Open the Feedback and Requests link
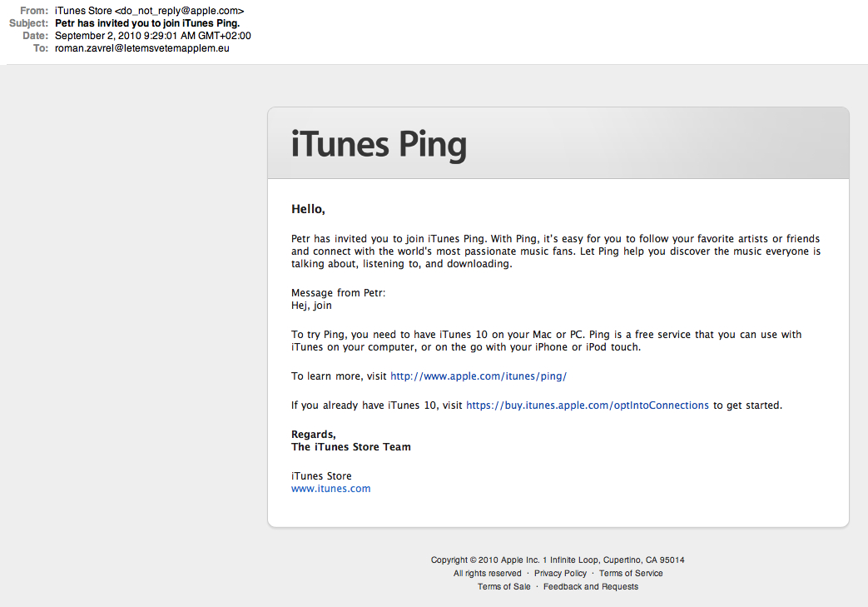Image resolution: width=868 pixels, height=607 pixels. click(591, 587)
